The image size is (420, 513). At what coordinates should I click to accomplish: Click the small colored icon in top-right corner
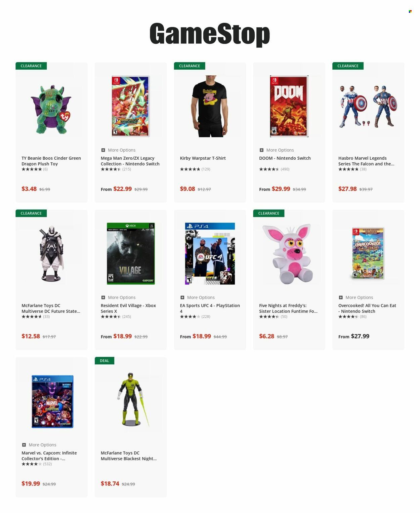pyautogui.click(x=410, y=11)
